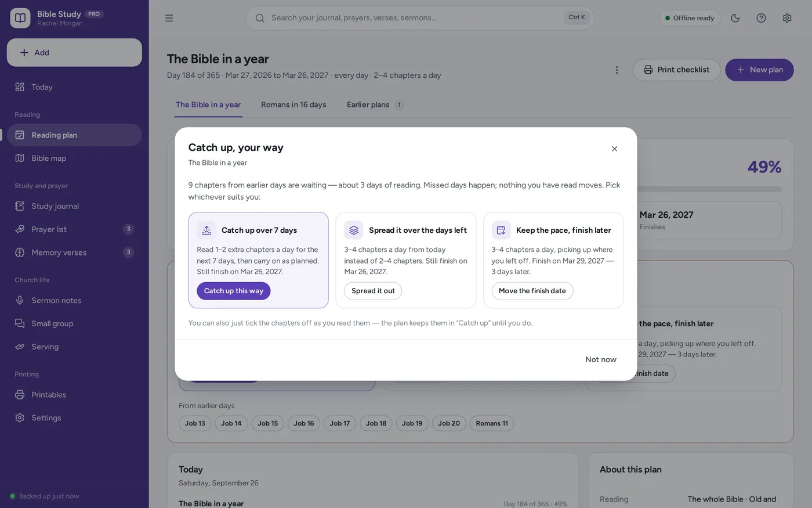Click the Job 20 chapter chip

pyautogui.click(x=449, y=423)
